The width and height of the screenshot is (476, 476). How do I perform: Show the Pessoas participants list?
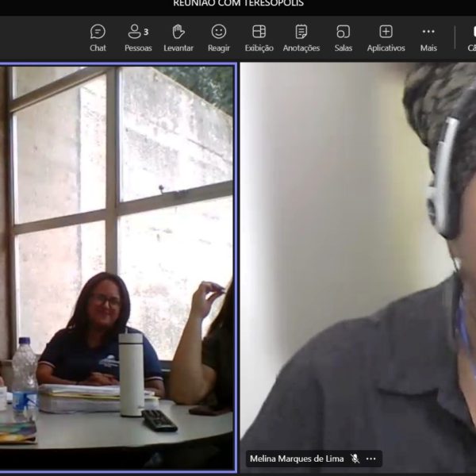click(x=138, y=37)
